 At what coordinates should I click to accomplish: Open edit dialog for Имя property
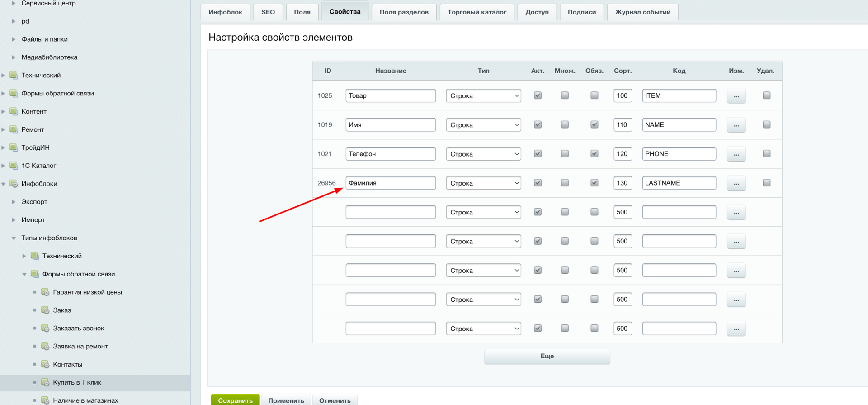coord(736,125)
